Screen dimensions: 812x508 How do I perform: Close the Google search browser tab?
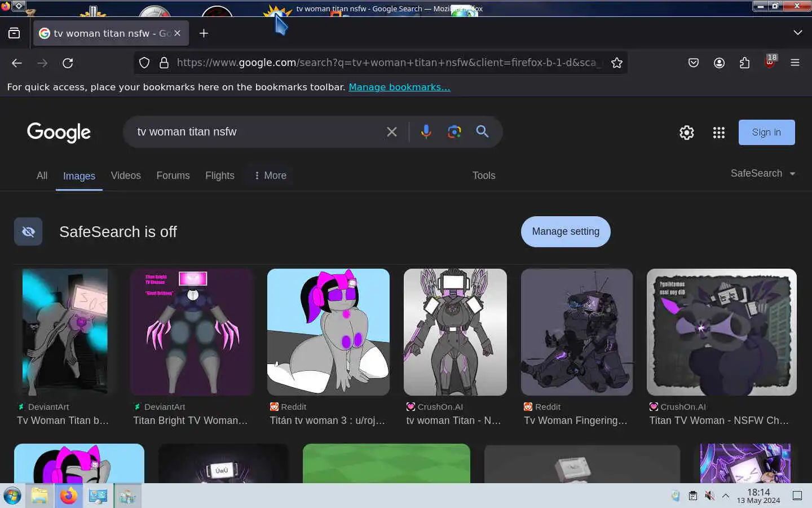(x=177, y=33)
